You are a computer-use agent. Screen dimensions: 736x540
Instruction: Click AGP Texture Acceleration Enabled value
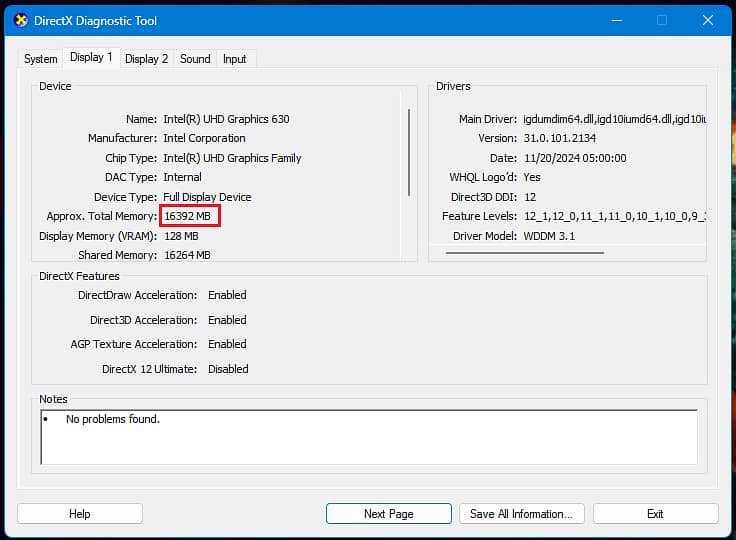tap(227, 344)
